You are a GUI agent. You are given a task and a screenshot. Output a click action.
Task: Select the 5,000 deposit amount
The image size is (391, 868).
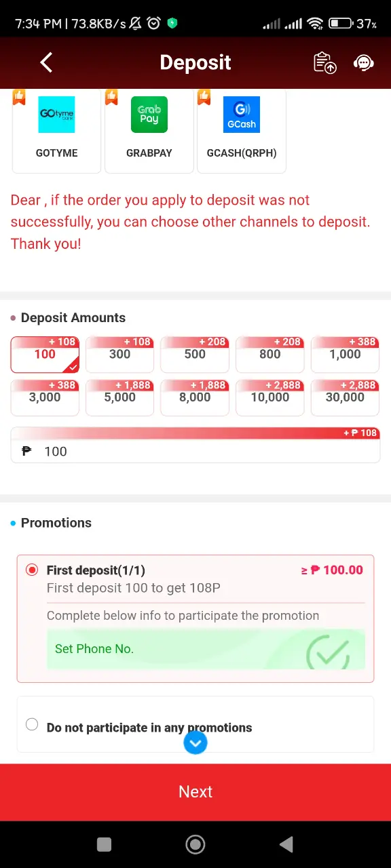coord(120,397)
